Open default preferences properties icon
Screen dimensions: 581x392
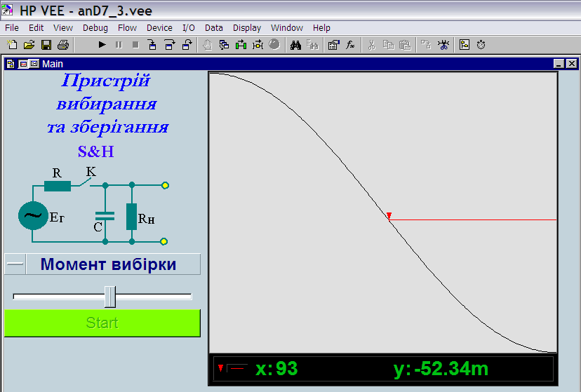(x=333, y=45)
